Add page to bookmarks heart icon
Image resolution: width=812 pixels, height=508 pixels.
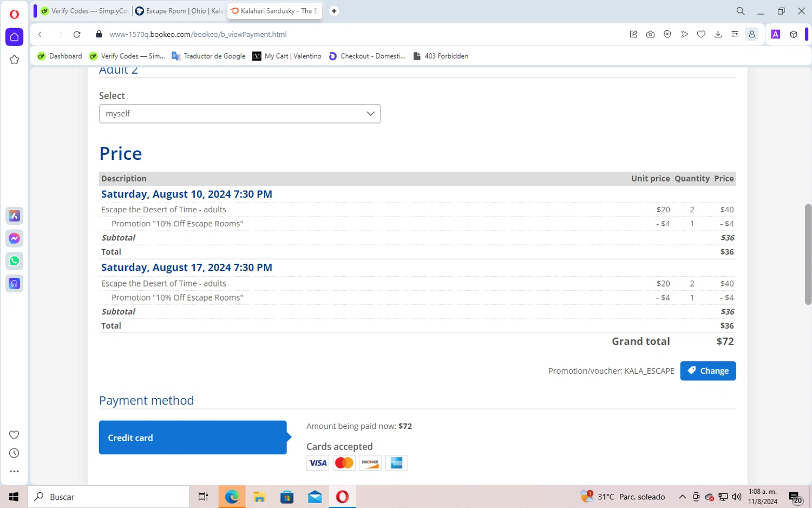[x=701, y=34]
